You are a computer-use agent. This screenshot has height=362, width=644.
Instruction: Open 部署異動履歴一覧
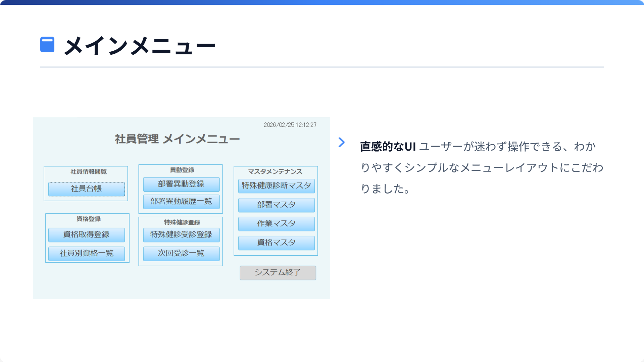tap(181, 202)
